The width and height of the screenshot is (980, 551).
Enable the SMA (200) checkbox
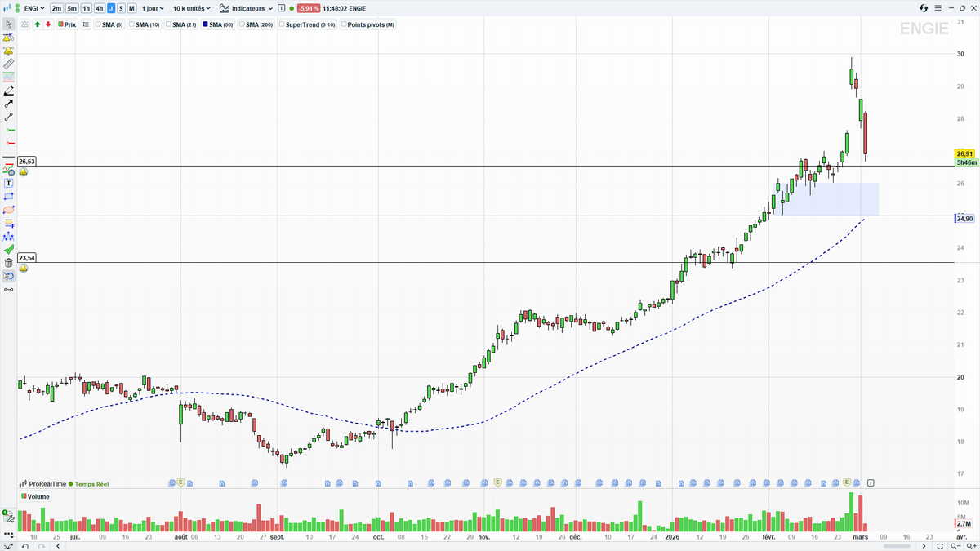(242, 24)
